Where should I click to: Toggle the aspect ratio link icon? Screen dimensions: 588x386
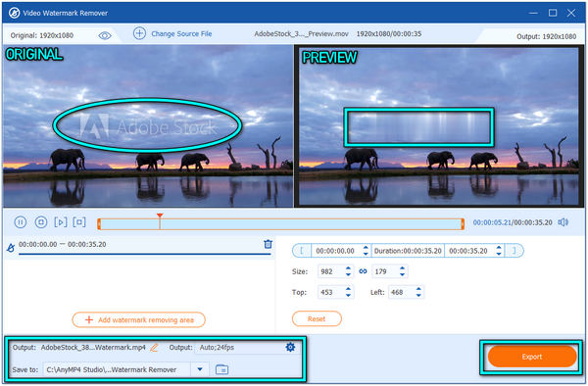[x=363, y=271]
